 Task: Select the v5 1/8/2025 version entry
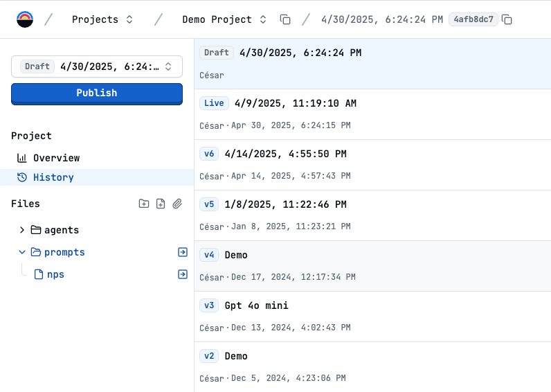tap(372, 215)
